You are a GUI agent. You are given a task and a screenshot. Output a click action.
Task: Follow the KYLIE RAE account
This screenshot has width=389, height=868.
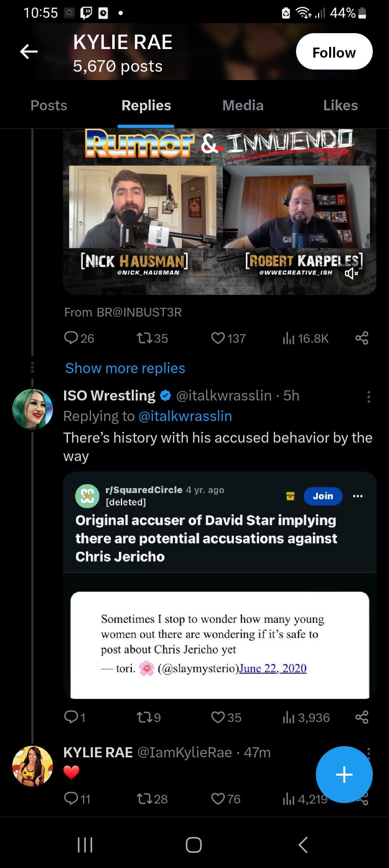[334, 52]
